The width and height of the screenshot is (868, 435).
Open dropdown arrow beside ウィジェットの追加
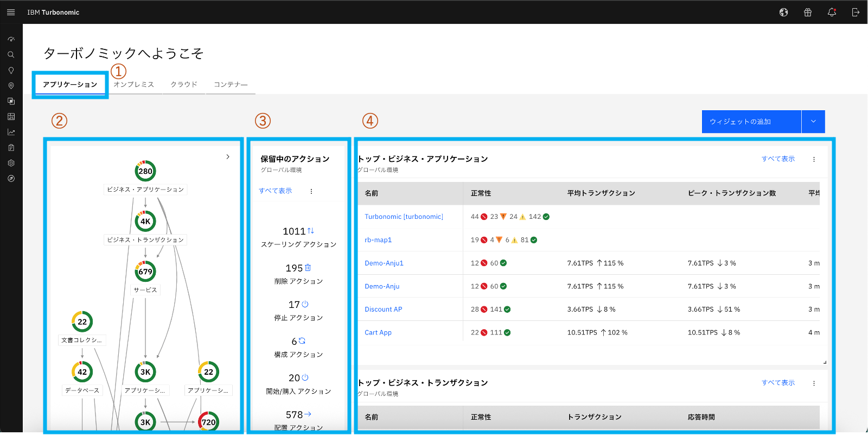click(813, 122)
